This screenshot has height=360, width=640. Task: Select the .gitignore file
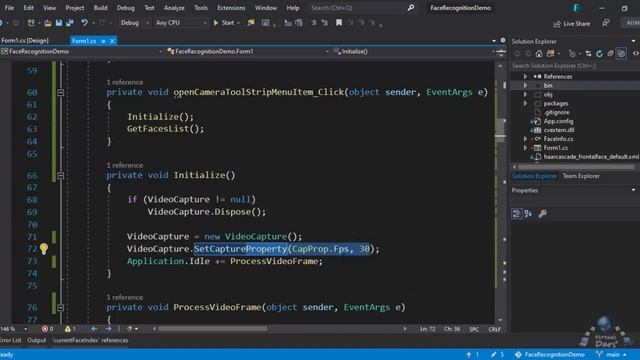click(x=556, y=112)
